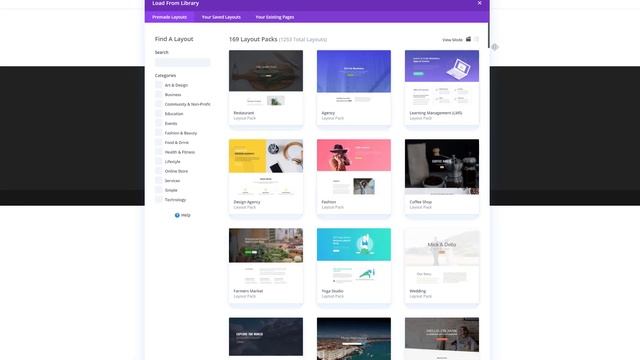Click the dialog scrollbar thumb

pyautogui.click(x=489, y=36)
